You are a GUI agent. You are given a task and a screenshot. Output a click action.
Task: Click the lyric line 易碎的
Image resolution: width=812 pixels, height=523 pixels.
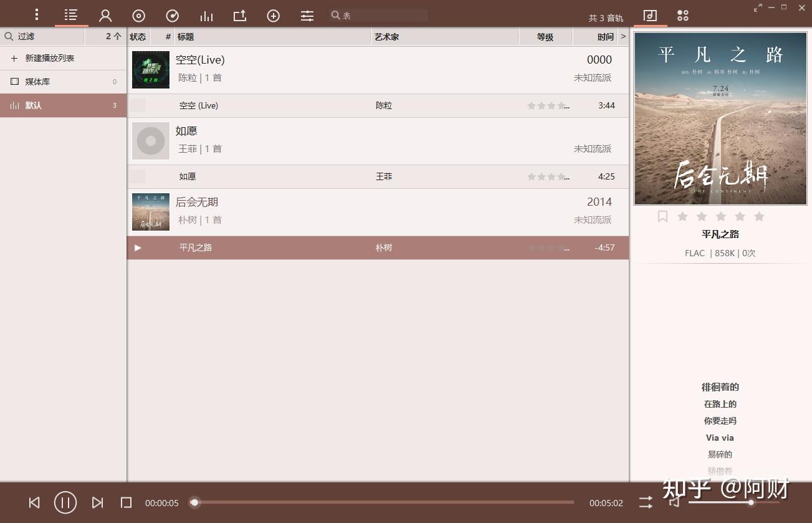[x=720, y=454]
